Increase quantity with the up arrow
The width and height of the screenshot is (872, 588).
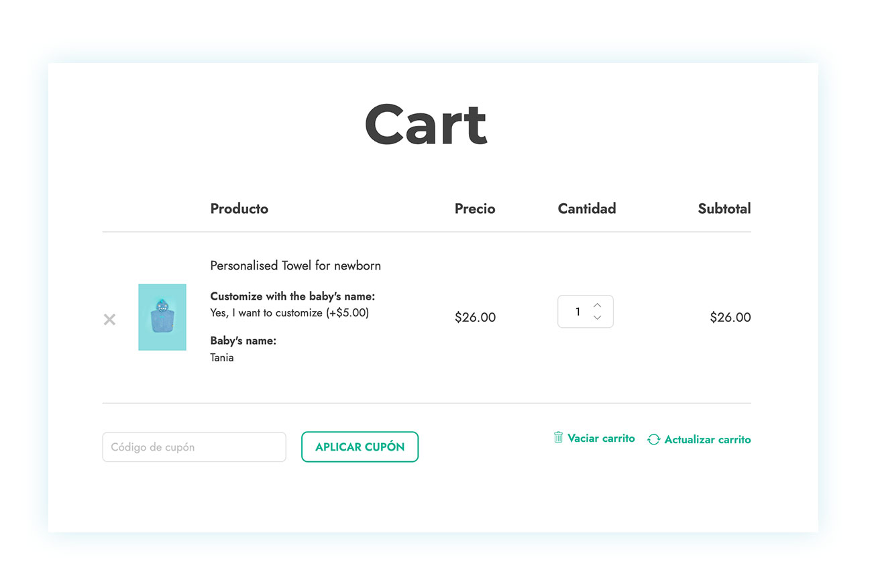coord(597,305)
